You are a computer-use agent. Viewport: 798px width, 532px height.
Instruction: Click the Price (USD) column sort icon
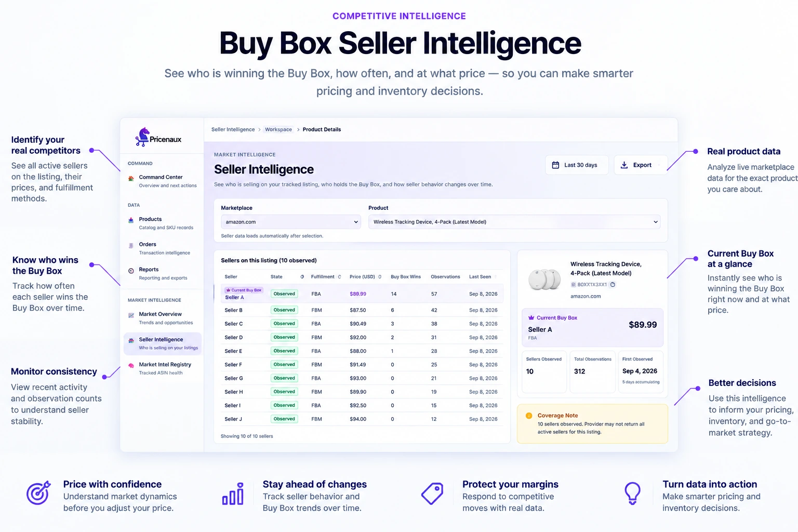pos(380,277)
